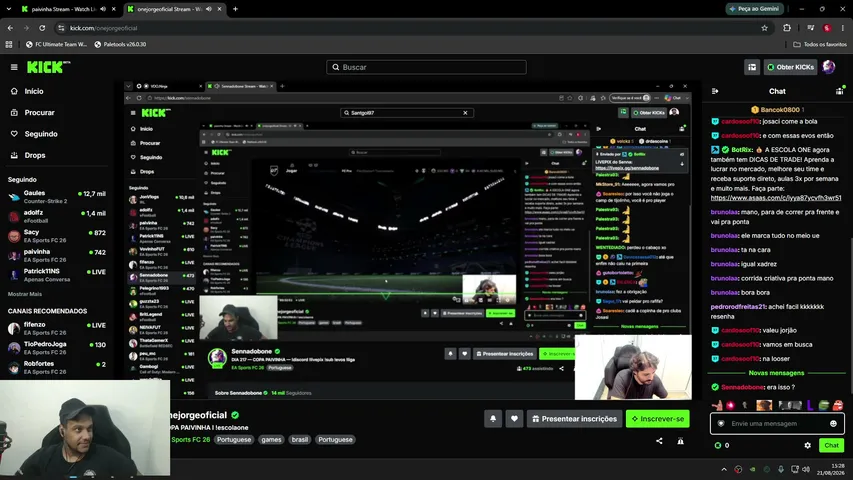The height and width of the screenshot is (480, 853).
Task: Click the brasil tag
Action: point(299,440)
